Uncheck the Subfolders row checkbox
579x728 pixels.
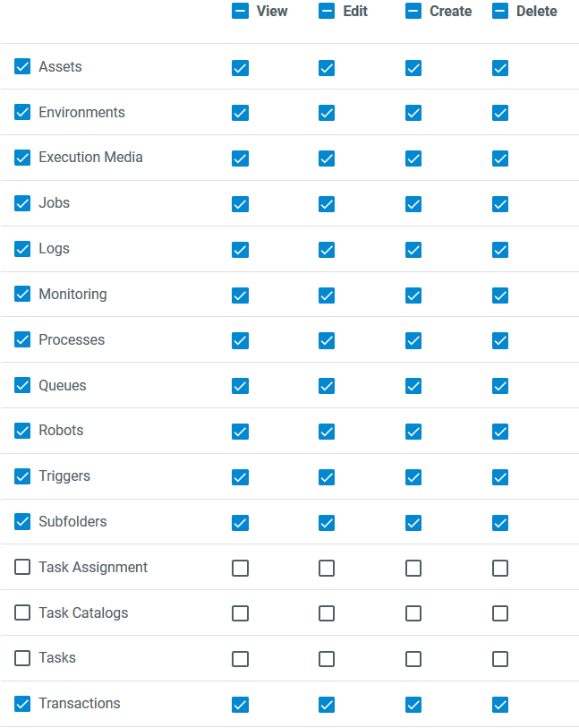[22, 522]
